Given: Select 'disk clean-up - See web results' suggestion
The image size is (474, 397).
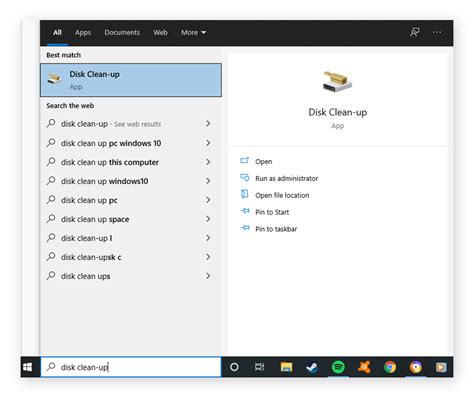Looking at the screenshot, I should click(131, 124).
